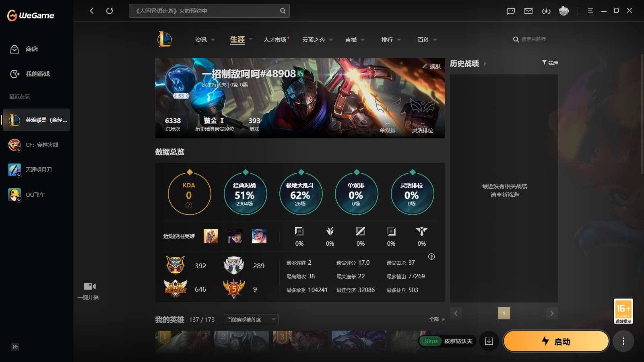Expand the arrow next to 生涯
This screenshot has width=644, height=362.
pos(251,39)
